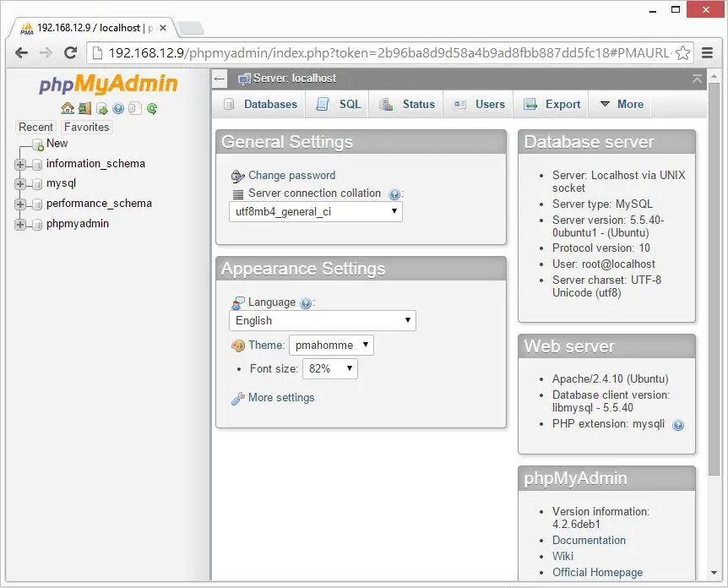Open Chrome hamburger menu
The height and width of the screenshot is (588, 728).
tap(707, 53)
